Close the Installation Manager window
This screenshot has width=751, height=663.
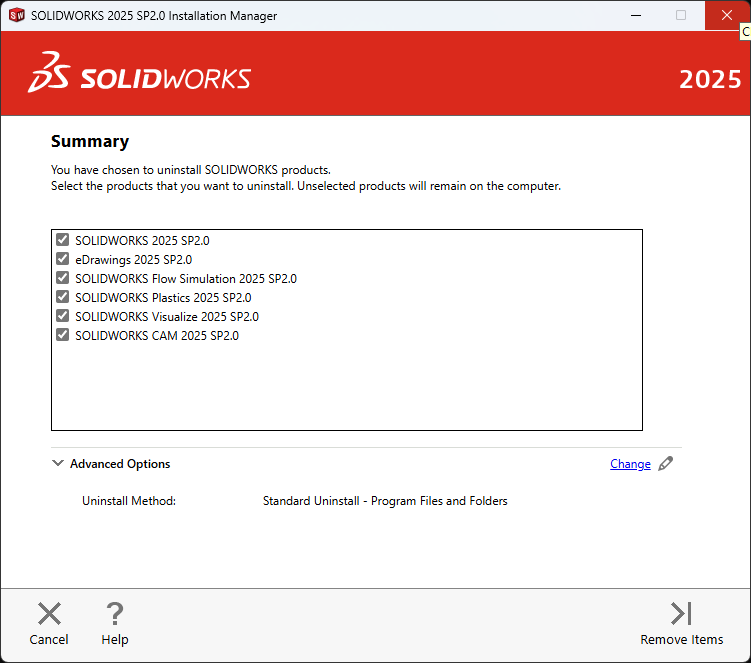(x=725, y=16)
